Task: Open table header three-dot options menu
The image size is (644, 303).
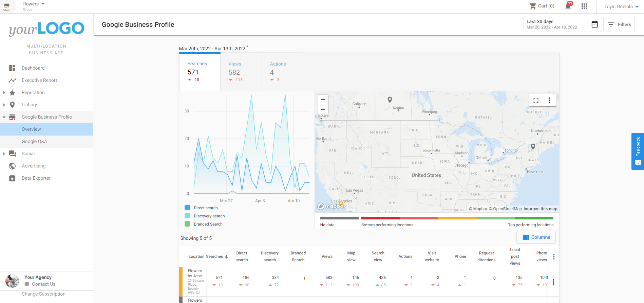Action: pyautogui.click(x=554, y=257)
